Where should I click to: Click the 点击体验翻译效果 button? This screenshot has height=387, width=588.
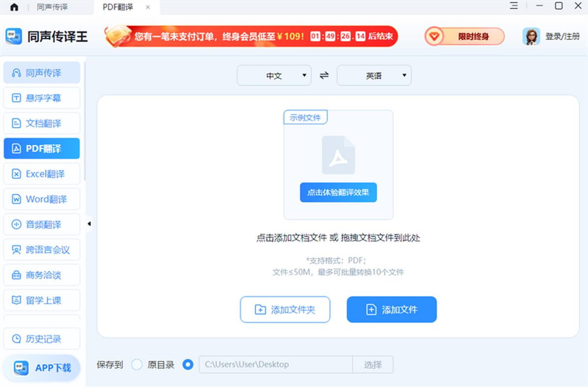click(x=338, y=193)
